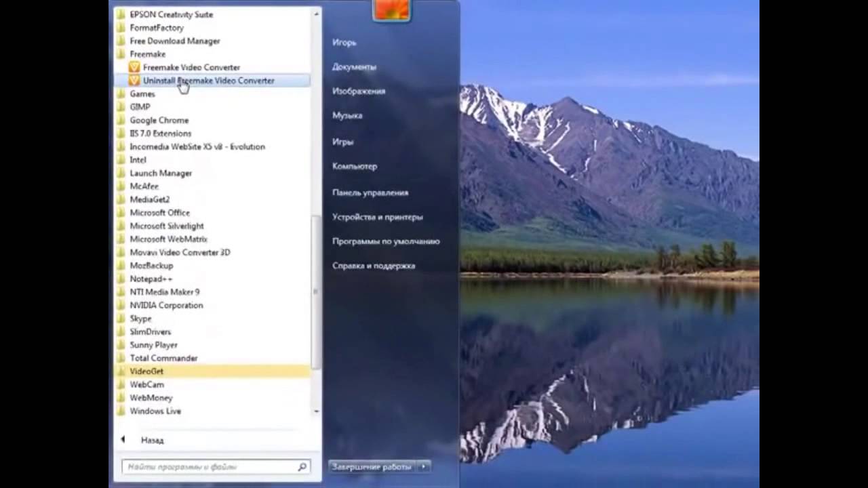The width and height of the screenshot is (868, 488).
Task: Click scrollbar down arrow in programs list
Action: [316, 411]
